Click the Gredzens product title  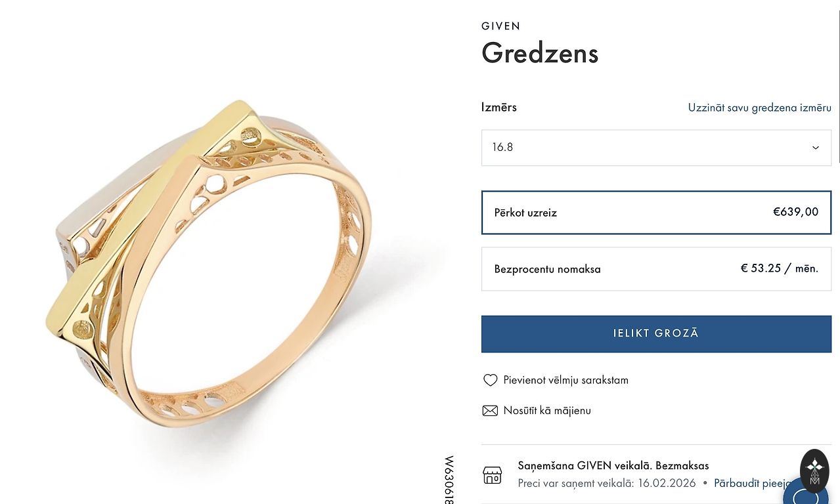[x=540, y=53]
